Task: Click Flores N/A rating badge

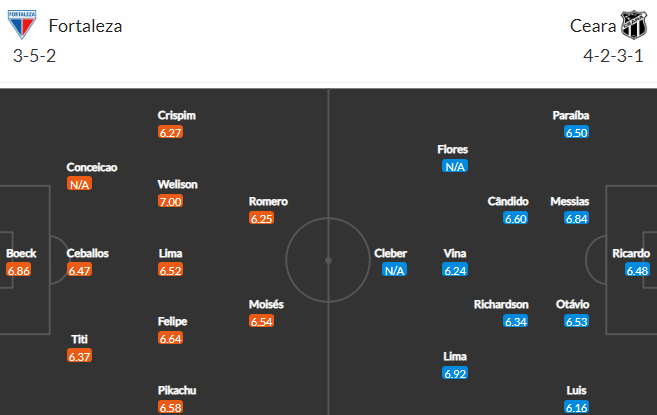Action: (455, 167)
